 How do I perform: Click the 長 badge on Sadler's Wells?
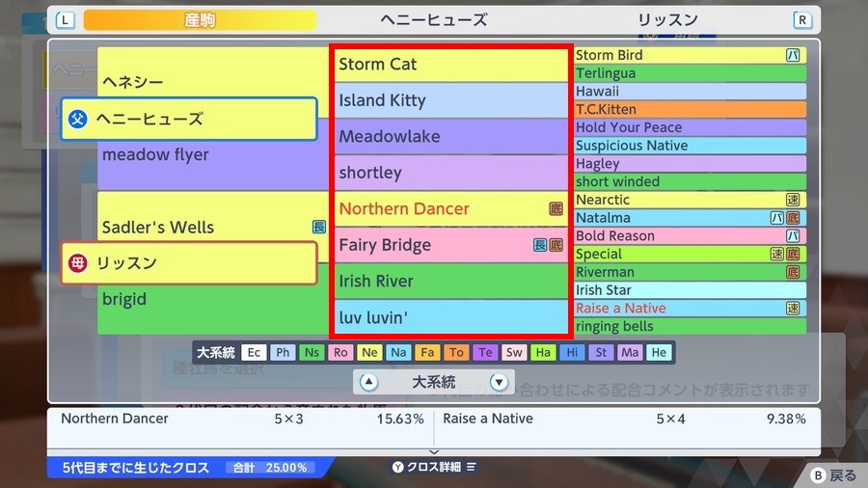[x=319, y=227]
